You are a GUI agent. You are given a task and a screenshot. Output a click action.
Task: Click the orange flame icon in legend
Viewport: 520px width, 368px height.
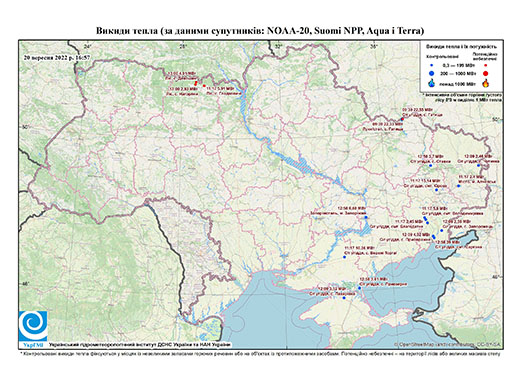[x=486, y=83]
